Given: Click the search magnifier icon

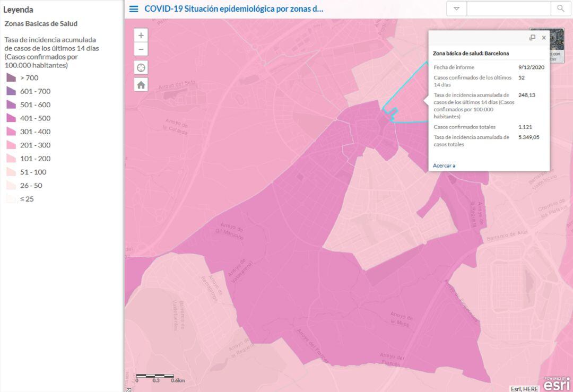Looking at the screenshot, I should pos(560,8).
